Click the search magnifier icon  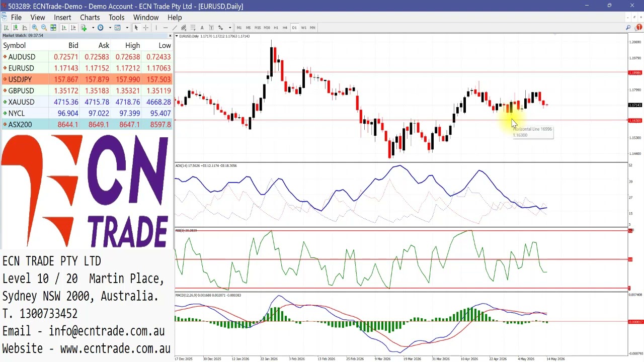(x=628, y=28)
